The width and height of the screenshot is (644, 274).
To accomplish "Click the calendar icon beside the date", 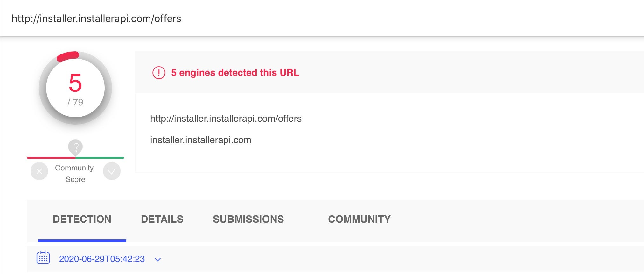I will 43,258.
